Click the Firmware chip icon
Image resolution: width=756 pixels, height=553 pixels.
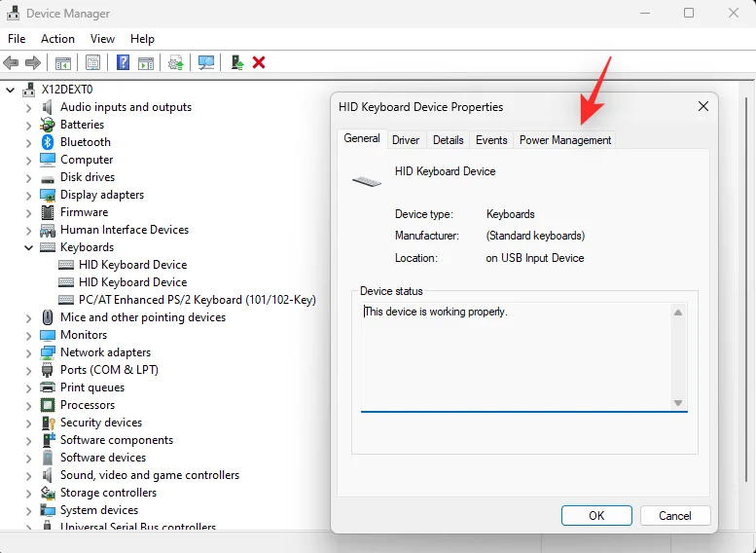[48, 212]
